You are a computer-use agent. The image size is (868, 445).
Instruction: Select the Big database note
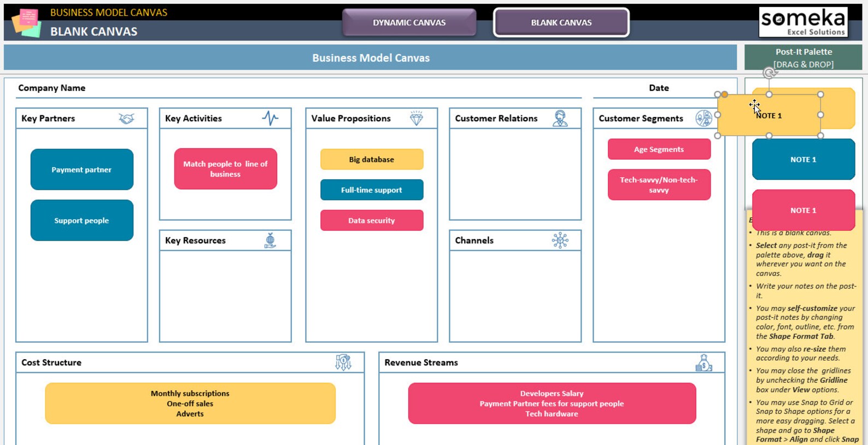(372, 159)
